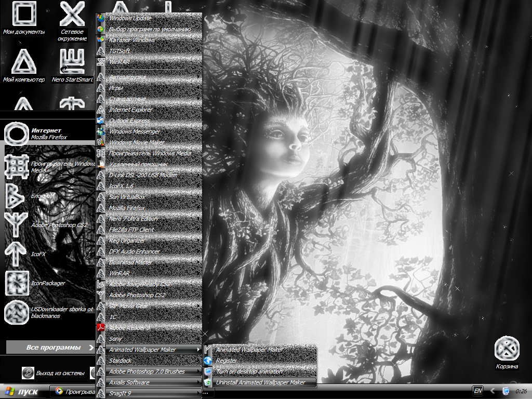Image resolution: width=532 pixels, height=399 pixels.
Task: Click the Выход из системы icon
Action: point(28,373)
